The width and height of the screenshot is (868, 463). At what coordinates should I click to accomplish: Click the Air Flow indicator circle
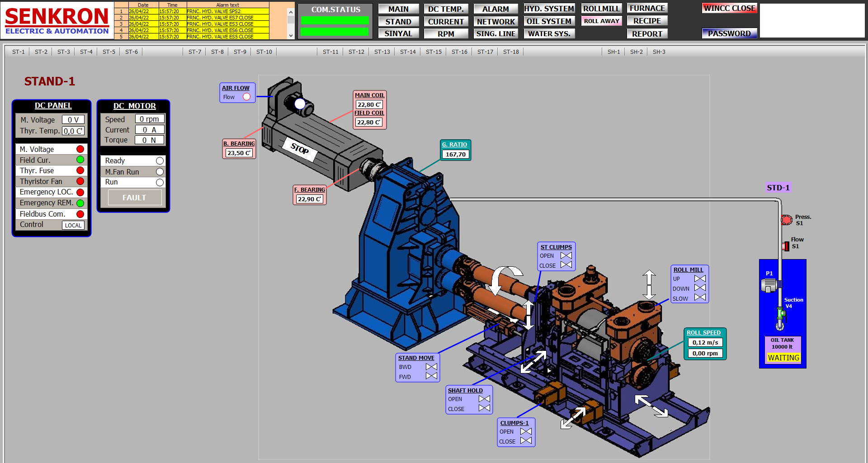click(x=246, y=97)
